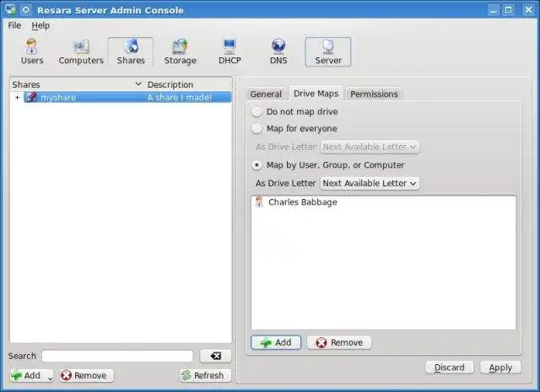Open the DHCP section
540x392 pixels.
pyautogui.click(x=229, y=51)
